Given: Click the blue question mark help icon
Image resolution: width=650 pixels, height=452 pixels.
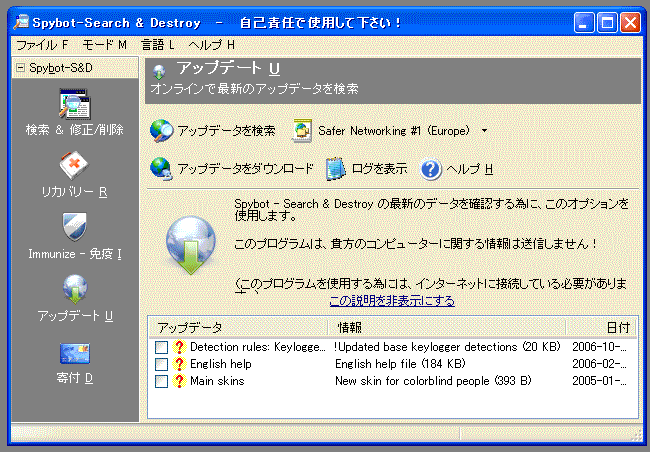Looking at the screenshot, I should click(x=431, y=169).
